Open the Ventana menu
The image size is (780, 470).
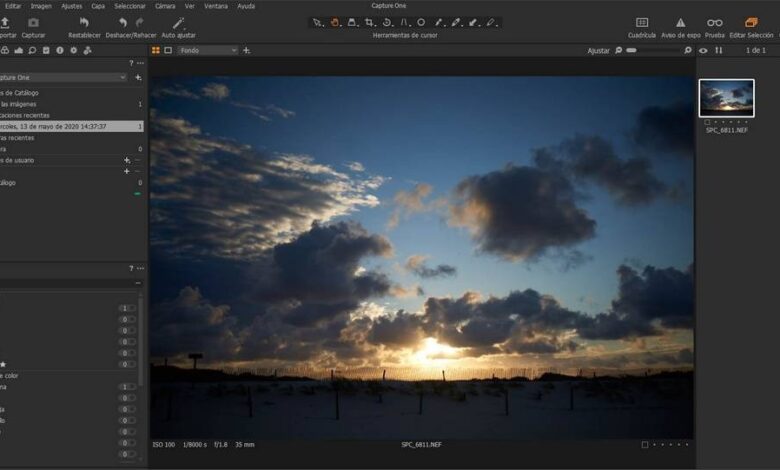click(x=215, y=6)
